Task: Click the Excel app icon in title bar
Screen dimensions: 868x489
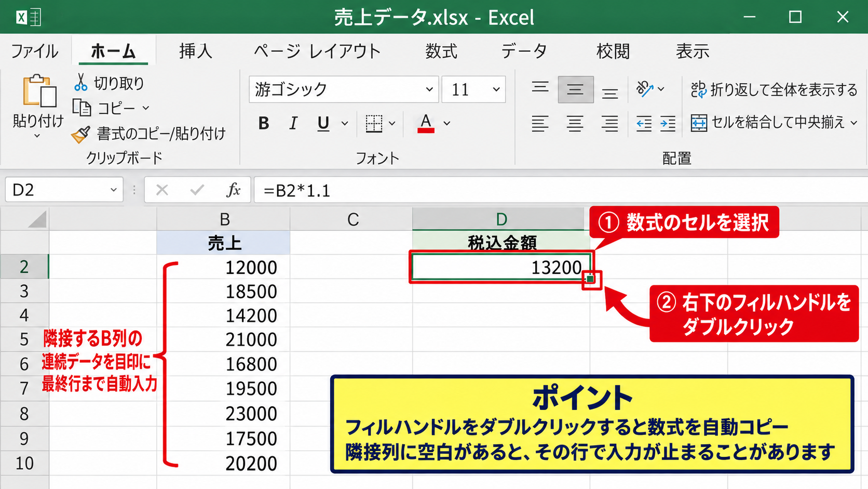Action: tap(28, 17)
